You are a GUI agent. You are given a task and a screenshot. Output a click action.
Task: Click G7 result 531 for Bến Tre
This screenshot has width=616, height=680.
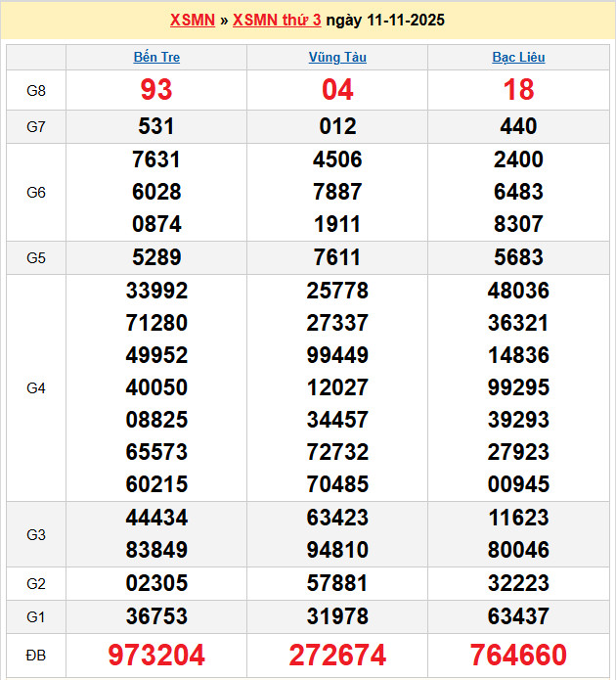156,126
